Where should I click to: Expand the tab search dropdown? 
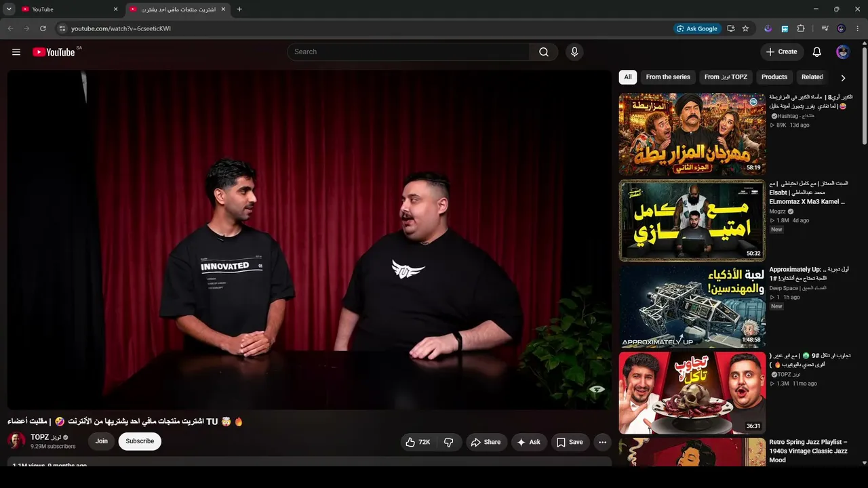tap(9, 9)
